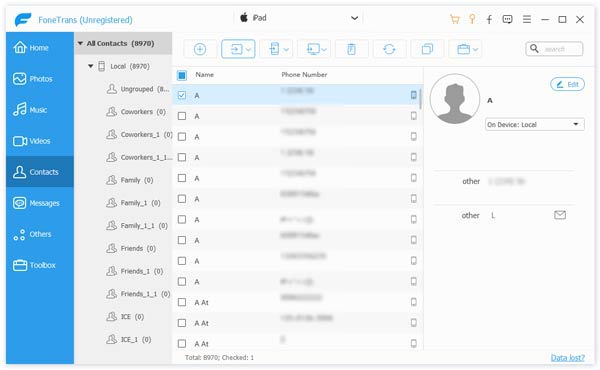600x370 pixels.
Task: Click the de-duplicate contacts icon
Action: point(427,49)
